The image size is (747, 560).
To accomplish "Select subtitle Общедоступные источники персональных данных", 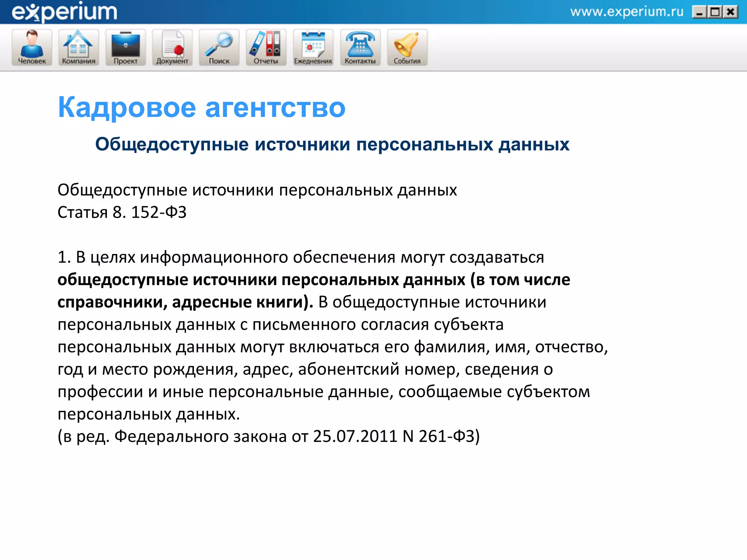I will coord(332,144).
